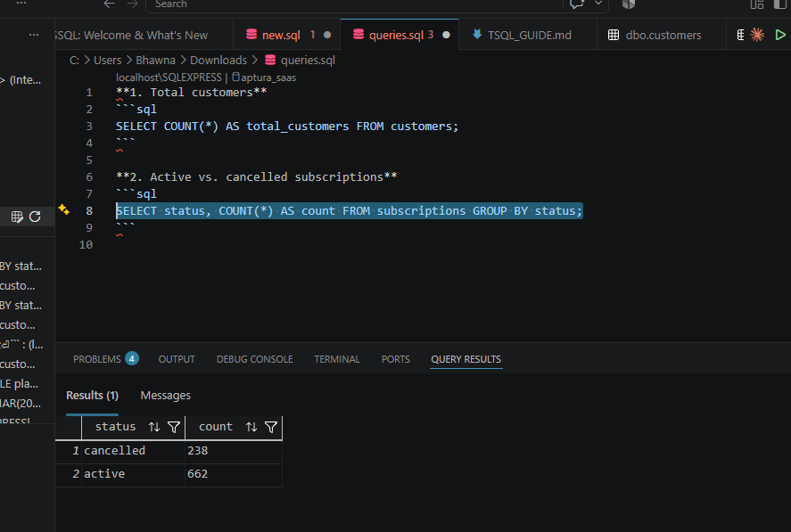Image resolution: width=791 pixels, height=532 pixels.
Task: Select the QUERY RESULTS panel tab
Action: point(466,359)
